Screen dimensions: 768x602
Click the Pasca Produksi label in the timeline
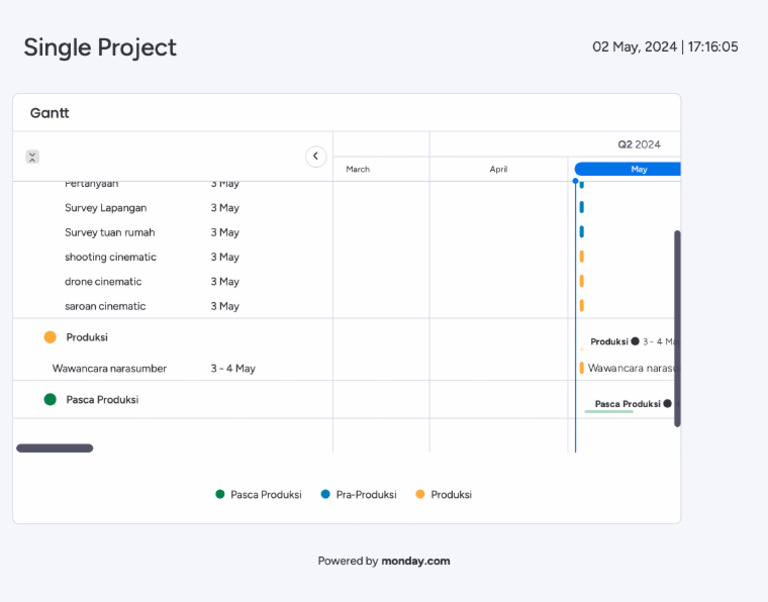(x=627, y=404)
